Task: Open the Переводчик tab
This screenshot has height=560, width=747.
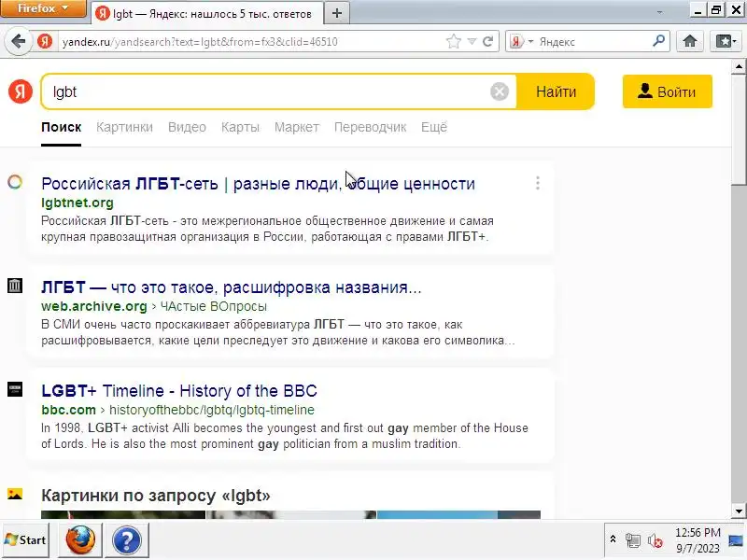Action: click(x=370, y=128)
